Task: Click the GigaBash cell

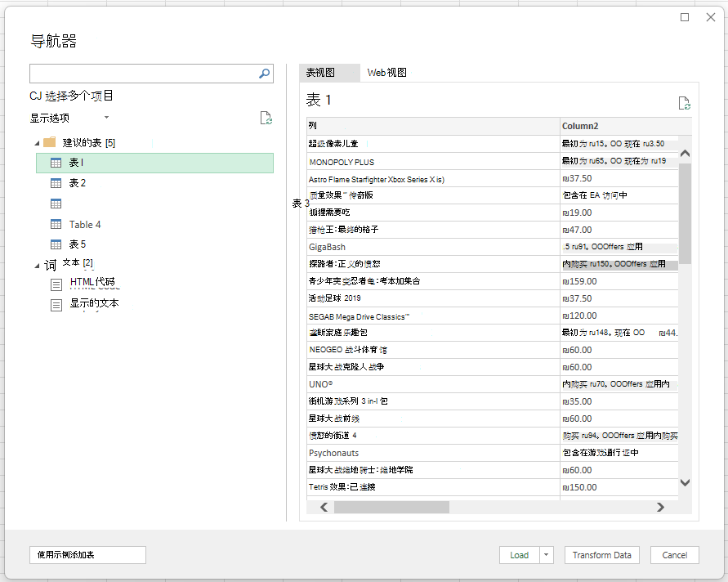Action: [433, 247]
